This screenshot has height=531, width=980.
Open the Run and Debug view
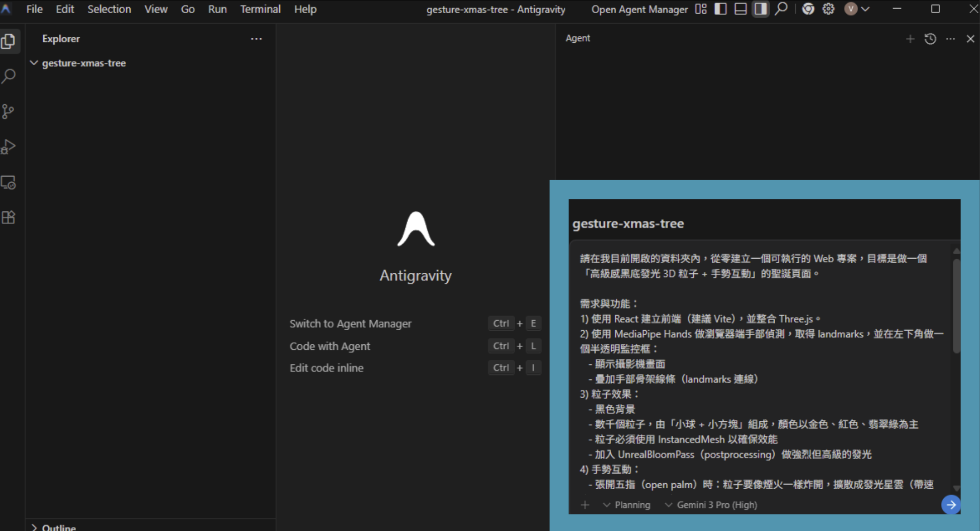click(x=9, y=146)
